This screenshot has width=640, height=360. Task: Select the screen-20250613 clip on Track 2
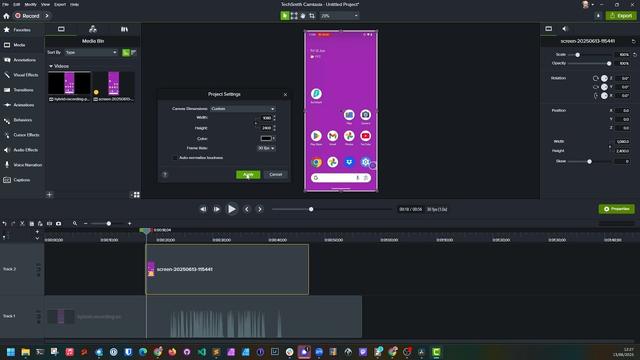[x=227, y=269]
